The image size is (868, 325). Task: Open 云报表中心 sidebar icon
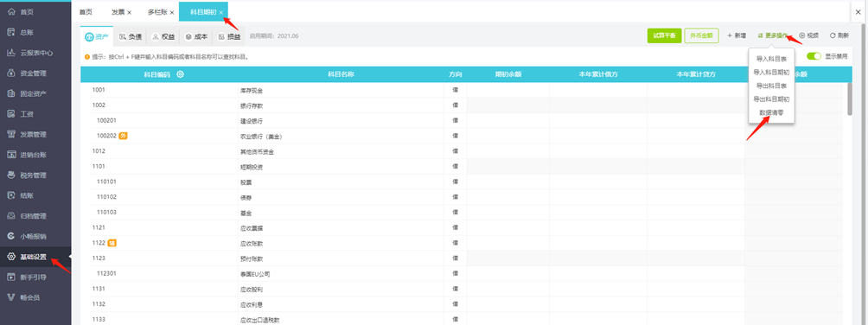pos(10,53)
